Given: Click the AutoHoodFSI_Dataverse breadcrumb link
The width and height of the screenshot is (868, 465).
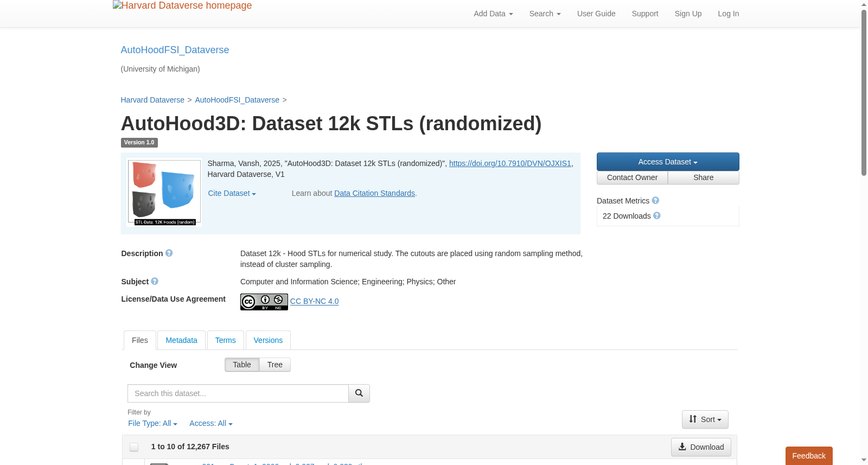Looking at the screenshot, I should click(x=237, y=100).
